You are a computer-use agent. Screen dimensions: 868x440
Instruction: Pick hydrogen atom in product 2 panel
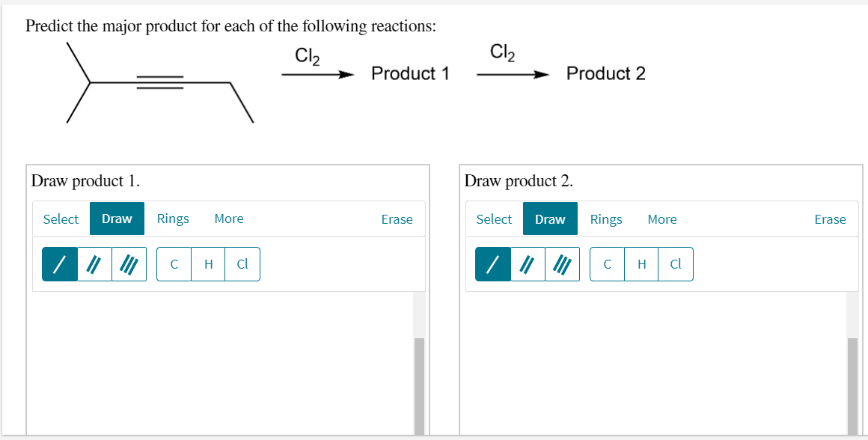coord(641,264)
